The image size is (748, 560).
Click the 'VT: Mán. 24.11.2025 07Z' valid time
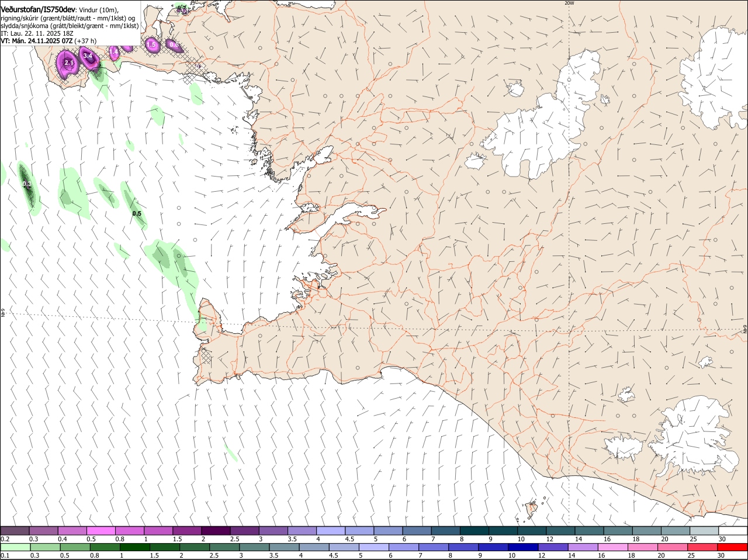click(x=37, y=41)
